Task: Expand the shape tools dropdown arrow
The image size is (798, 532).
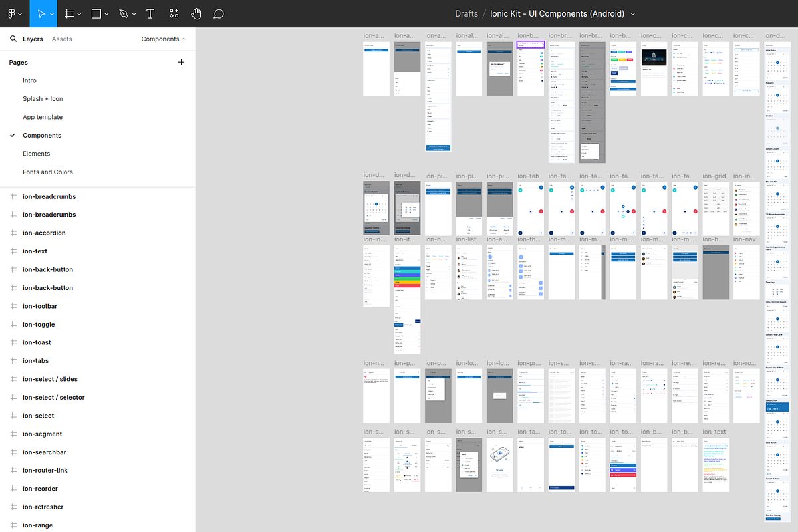Action: [x=108, y=14]
